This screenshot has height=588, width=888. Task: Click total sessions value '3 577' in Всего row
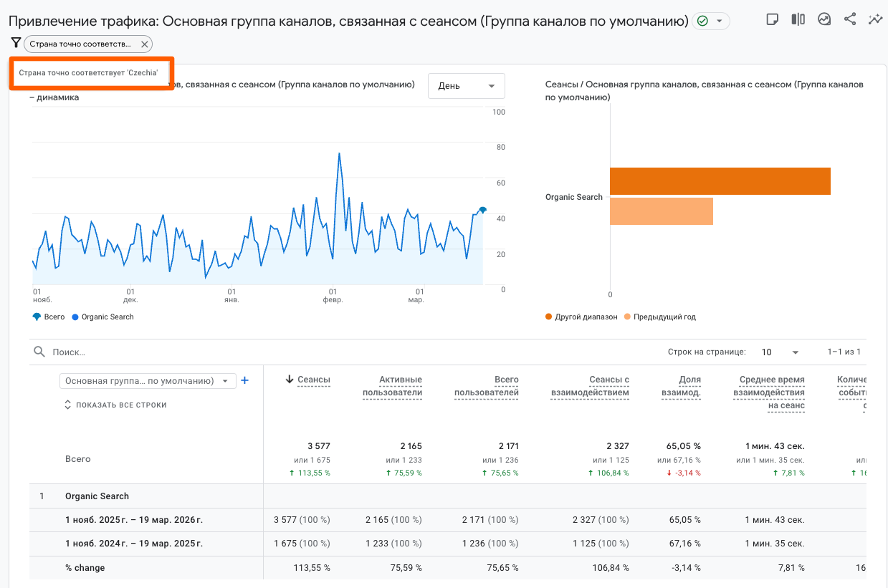pos(319,445)
